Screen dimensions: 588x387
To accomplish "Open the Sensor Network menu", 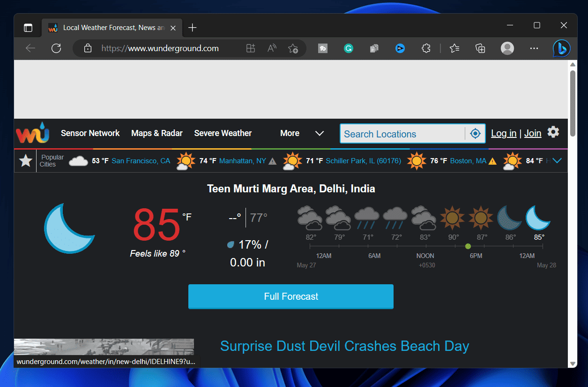I will [90, 133].
